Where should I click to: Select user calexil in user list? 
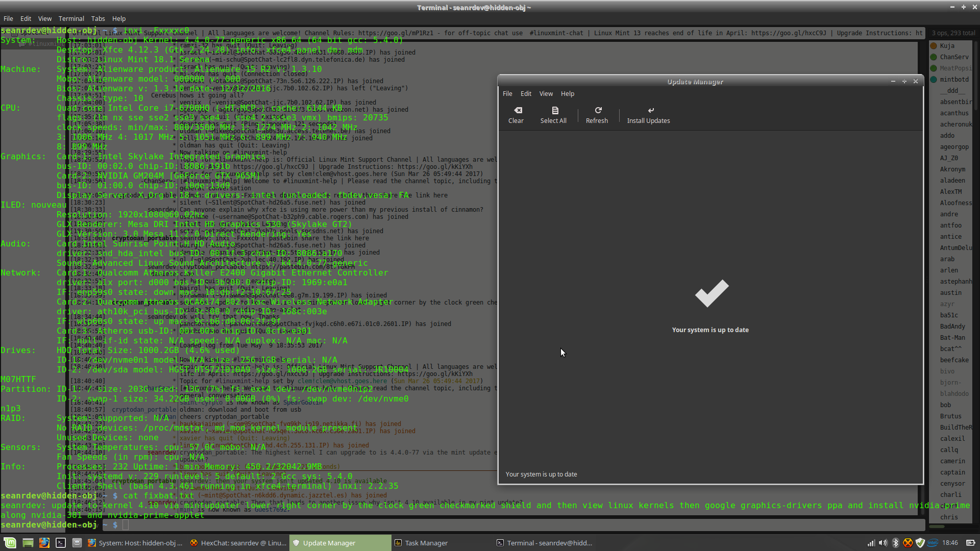[951, 439]
